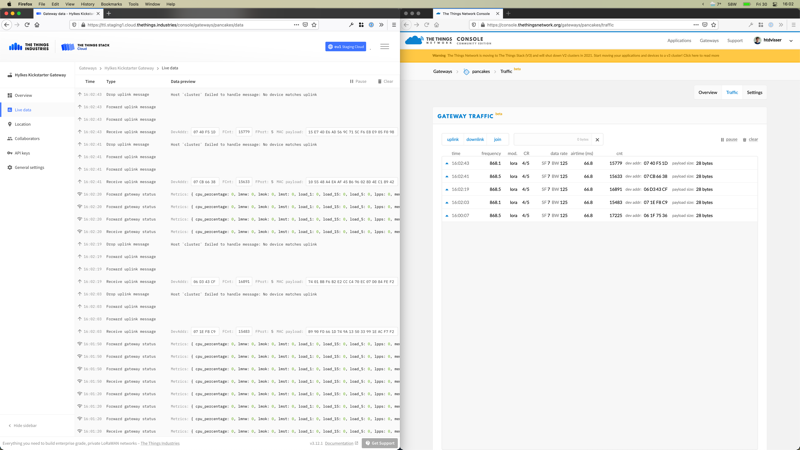Pause the gateway traffic in the Things Network console
The width and height of the screenshot is (800, 450).
729,139
